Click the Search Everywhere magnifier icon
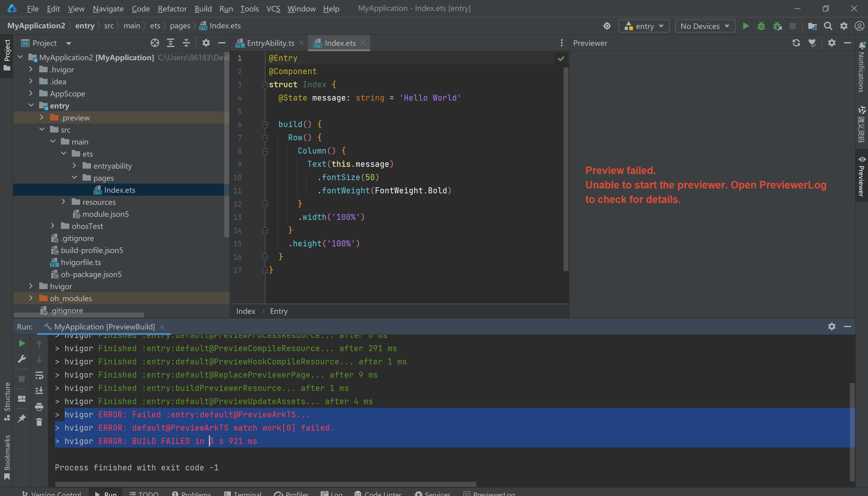The height and width of the screenshot is (496, 868). 828,26
